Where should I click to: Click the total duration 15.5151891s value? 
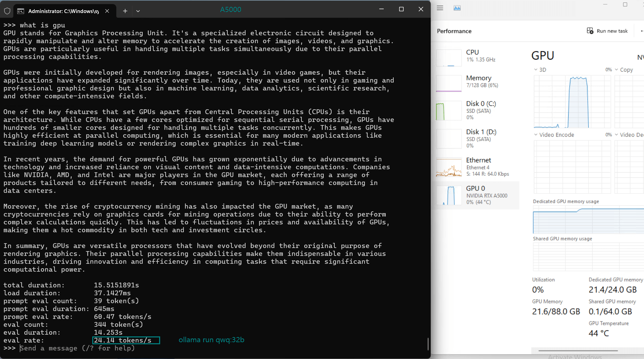pos(117,285)
